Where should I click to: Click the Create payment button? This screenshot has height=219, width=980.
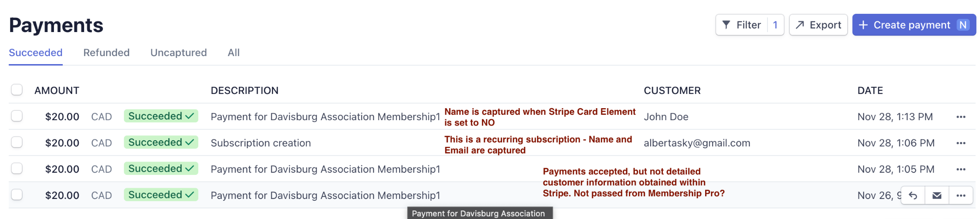click(x=914, y=25)
